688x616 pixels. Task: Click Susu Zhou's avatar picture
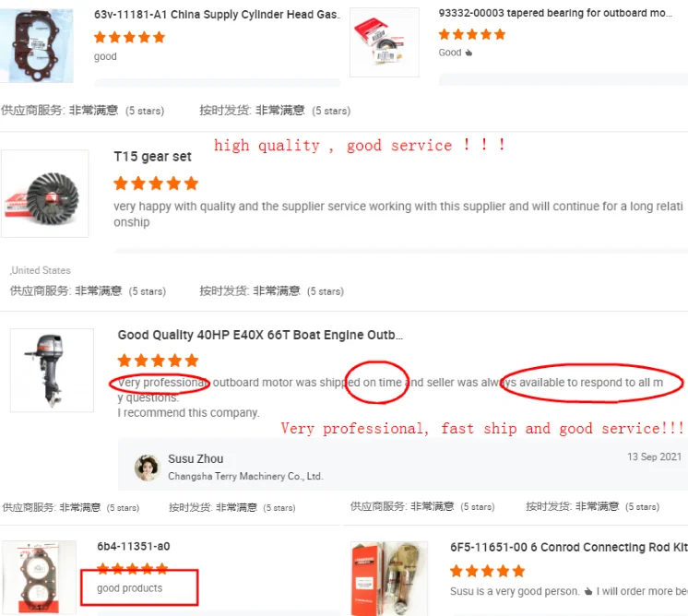147,468
